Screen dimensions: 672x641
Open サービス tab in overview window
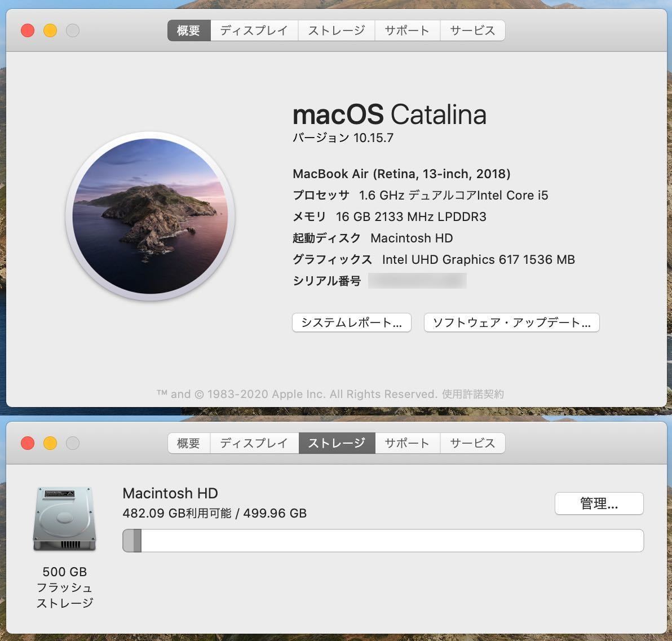473,30
